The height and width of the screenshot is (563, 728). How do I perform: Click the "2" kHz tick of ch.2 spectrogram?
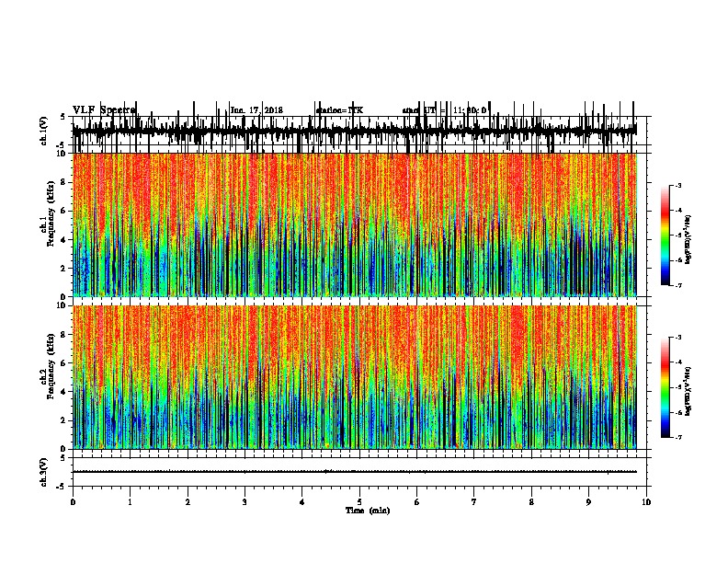coord(63,420)
